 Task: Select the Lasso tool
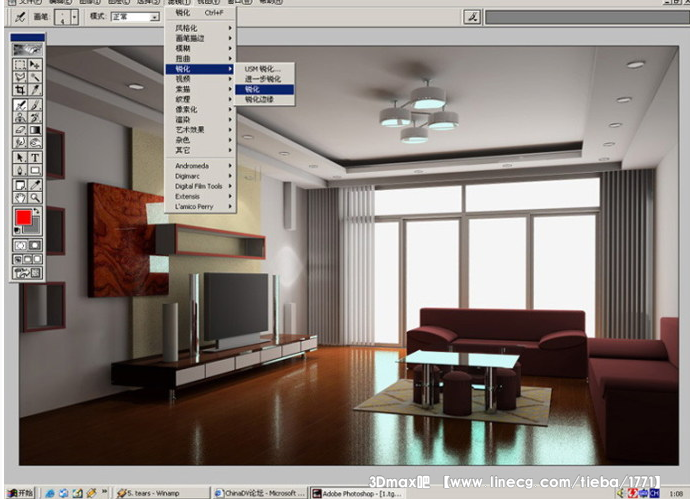click(x=20, y=77)
